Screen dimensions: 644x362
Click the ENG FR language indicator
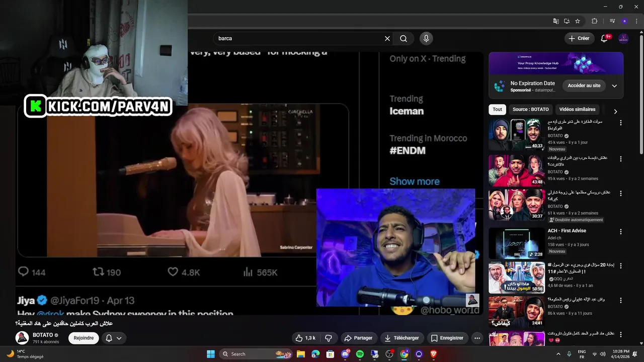[x=582, y=354]
